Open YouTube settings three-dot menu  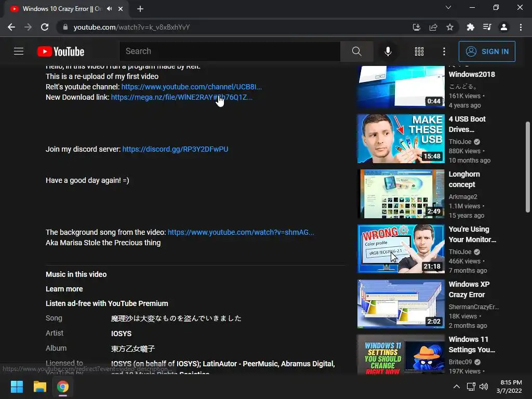point(444,51)
